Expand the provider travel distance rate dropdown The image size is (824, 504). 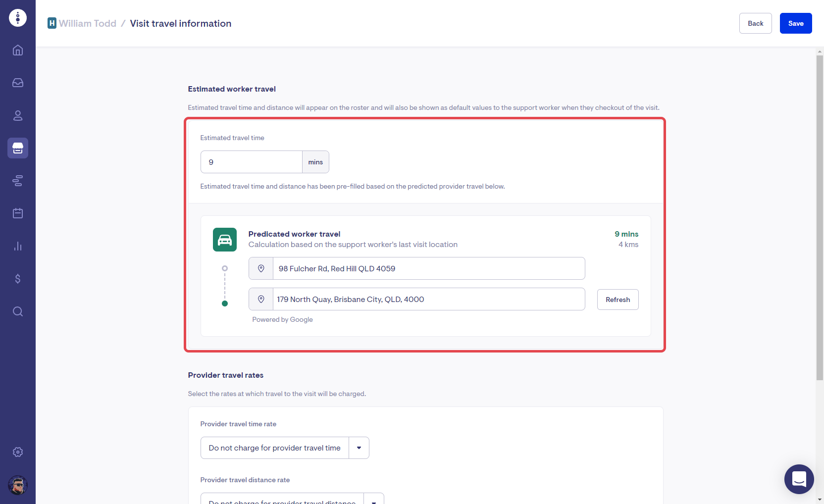(282, 499)
